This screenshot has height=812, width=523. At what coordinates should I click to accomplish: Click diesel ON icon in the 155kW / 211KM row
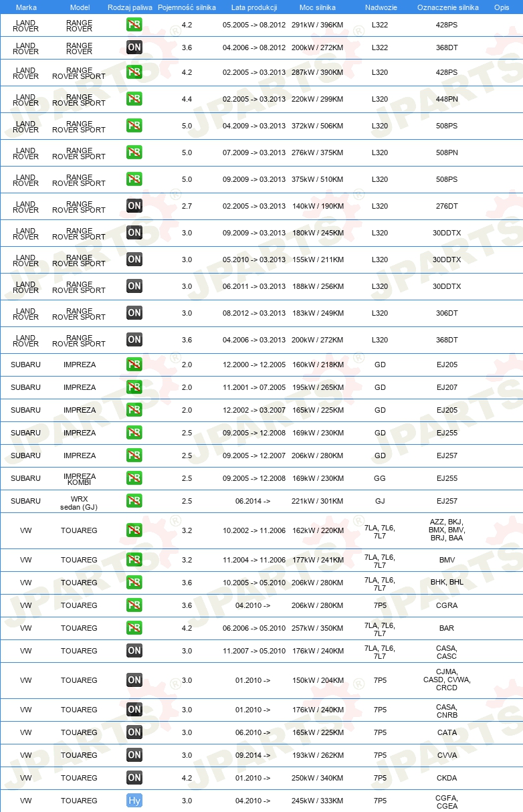click(x=134, y=260)
